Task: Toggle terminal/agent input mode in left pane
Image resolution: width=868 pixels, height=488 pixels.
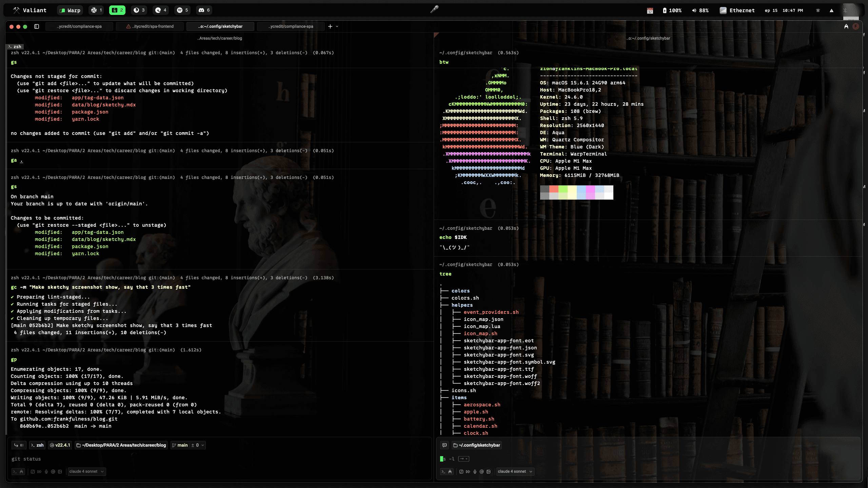Action: 18,471
